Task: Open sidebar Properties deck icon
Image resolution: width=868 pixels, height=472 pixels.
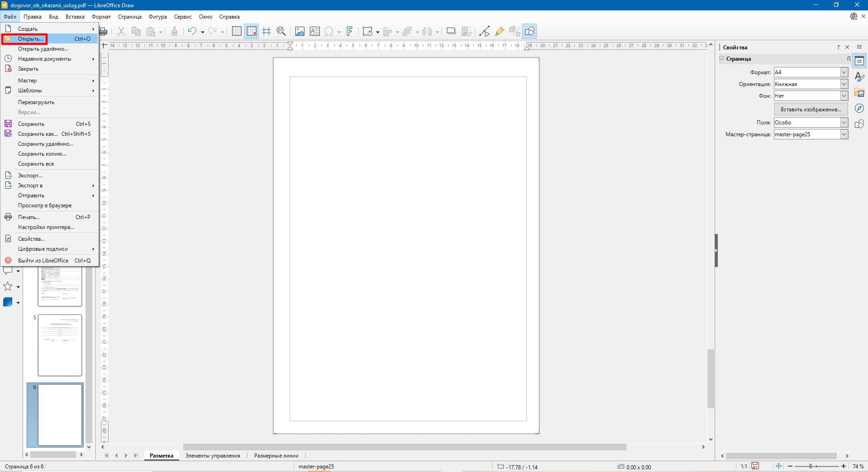Action: (859, 61)
